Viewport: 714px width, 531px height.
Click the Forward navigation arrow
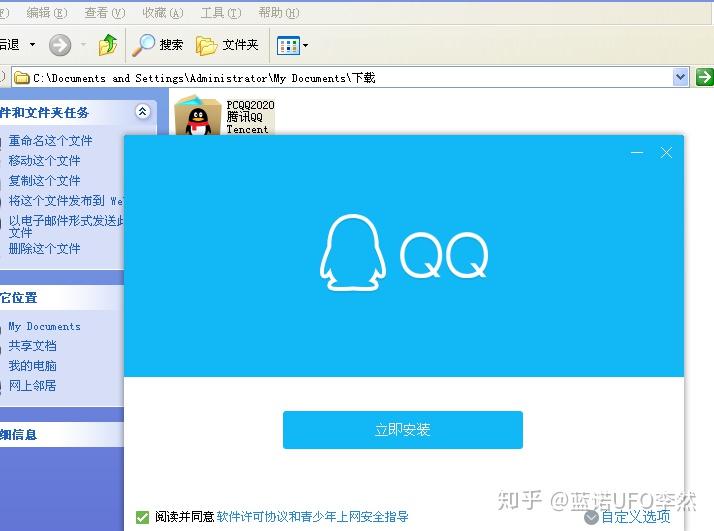(60, 45)
